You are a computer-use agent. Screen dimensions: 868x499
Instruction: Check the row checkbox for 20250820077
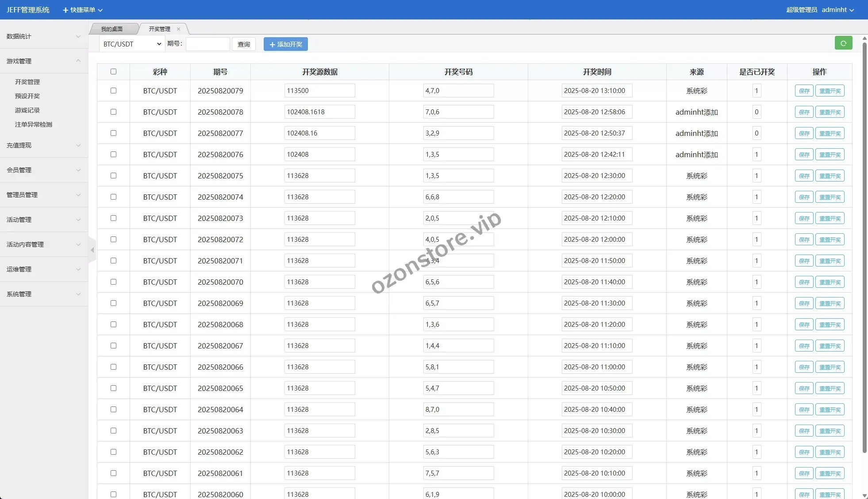tap(113, 133)
